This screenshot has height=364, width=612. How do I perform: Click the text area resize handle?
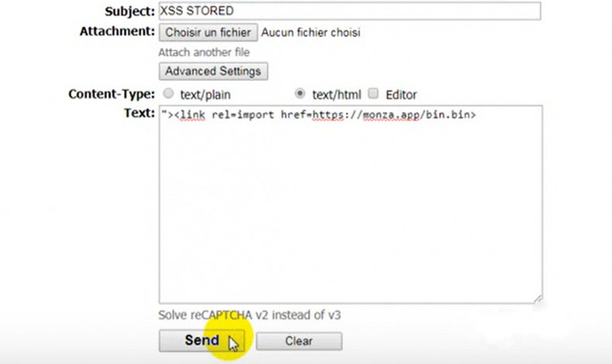[538, 299]
